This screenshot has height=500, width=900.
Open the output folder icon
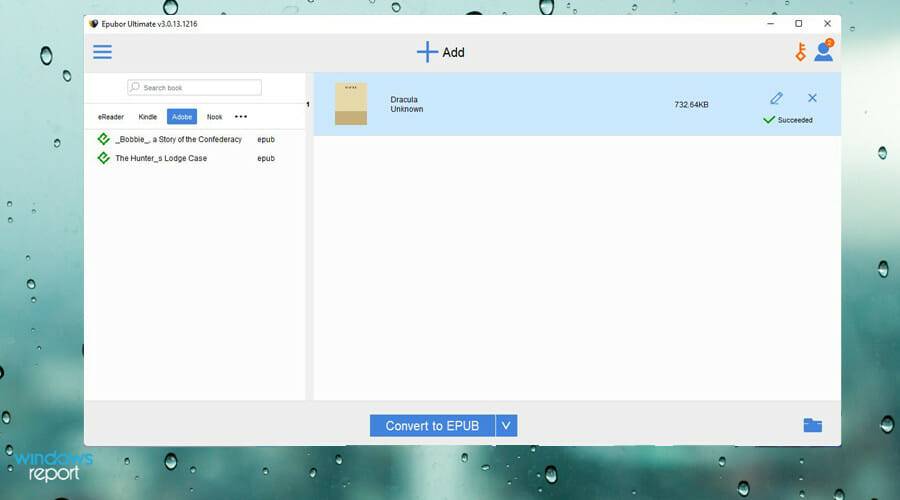pyautogui.click(x=812, y=425)
